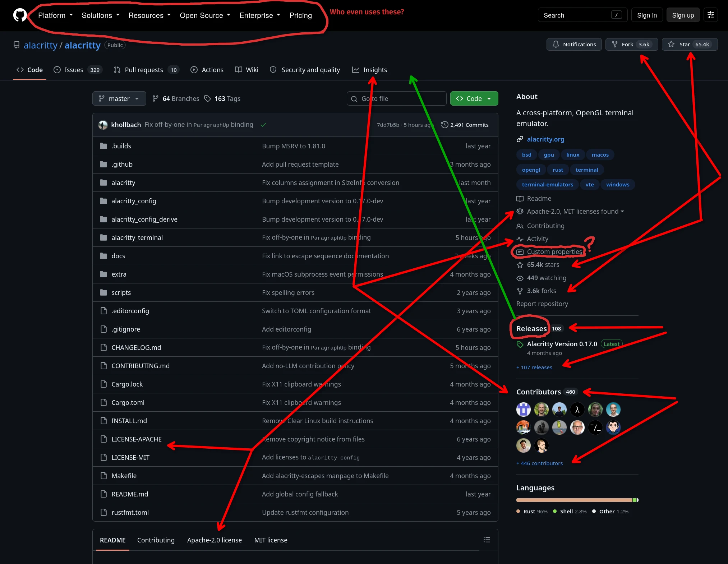
Task: Open the green Code dropdown
Action: pyautogui.click(x=474, y=98)
